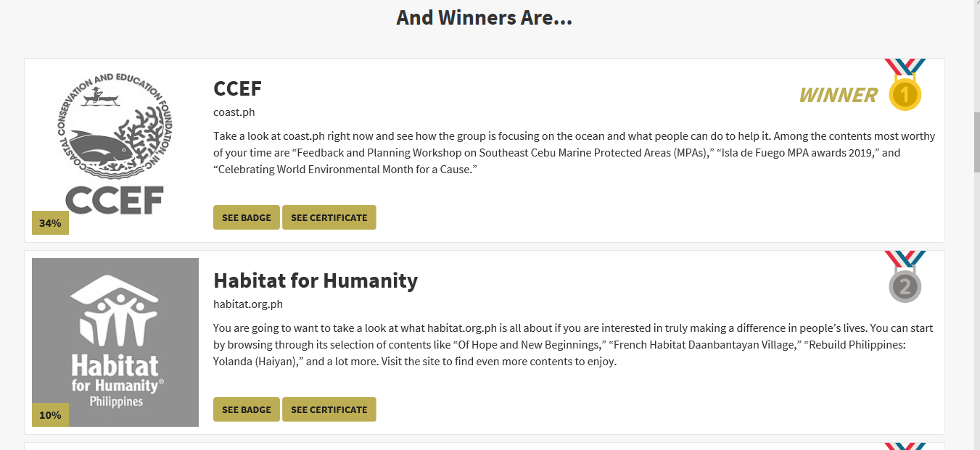Click the Habitat for Humanity description paragraph
Screen dimensions: 980x450
pyautogui.click(x=573, y=345)
